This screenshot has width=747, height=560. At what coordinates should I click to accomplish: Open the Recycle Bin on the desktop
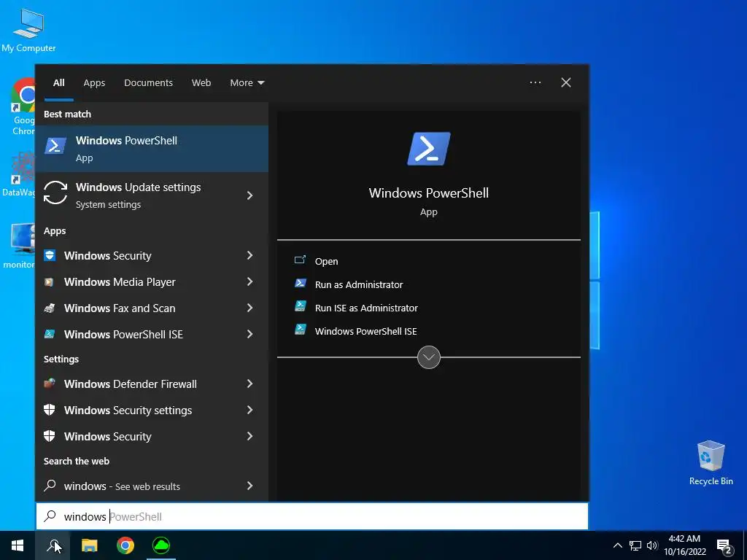click(x=711, y=463)
